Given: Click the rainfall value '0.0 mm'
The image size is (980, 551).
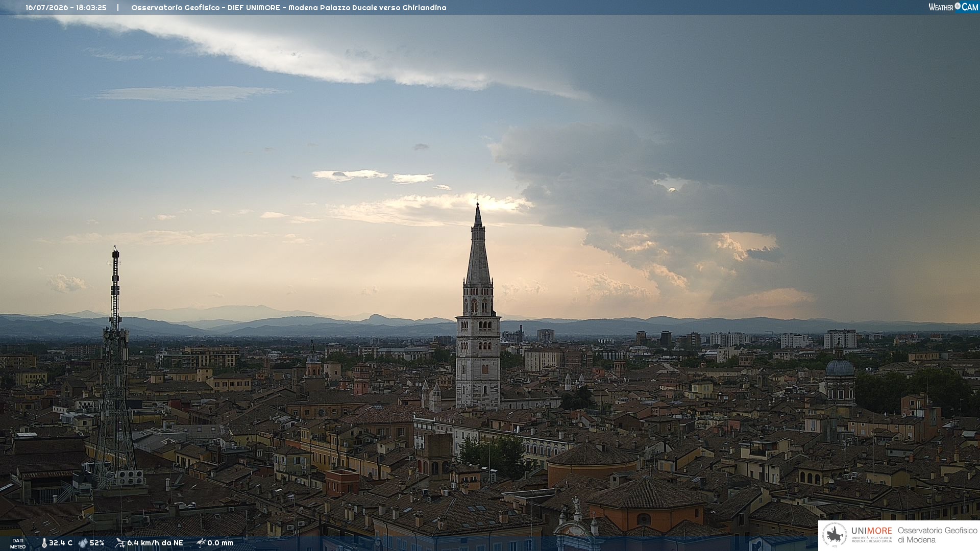Looking at the screenshot, I should [x=220, y=543].
